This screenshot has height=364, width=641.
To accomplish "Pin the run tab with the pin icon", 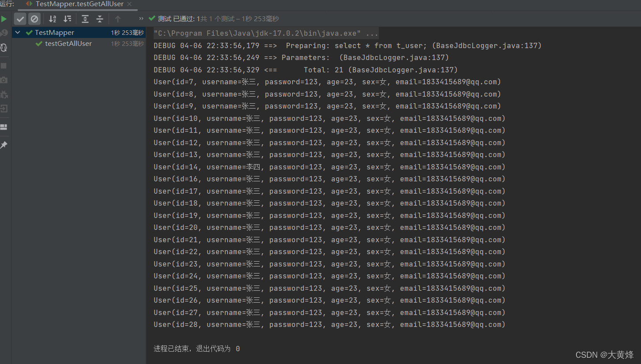I will (4, 145).
